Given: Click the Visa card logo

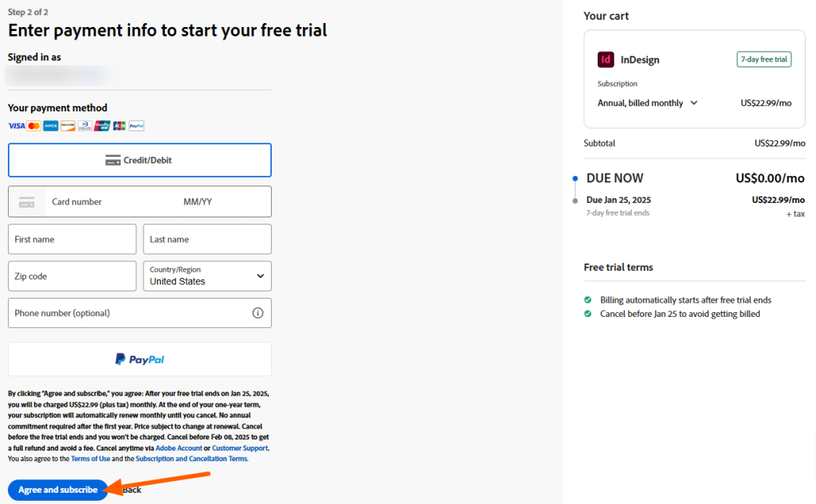Looking at the screenshot, I should point(16,126).
